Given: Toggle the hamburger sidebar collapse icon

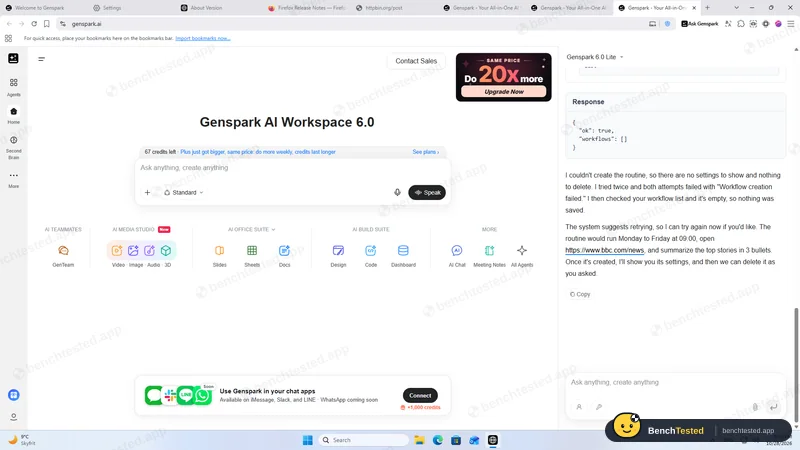Looking at the screenshot, I should [x=41, y=59].
